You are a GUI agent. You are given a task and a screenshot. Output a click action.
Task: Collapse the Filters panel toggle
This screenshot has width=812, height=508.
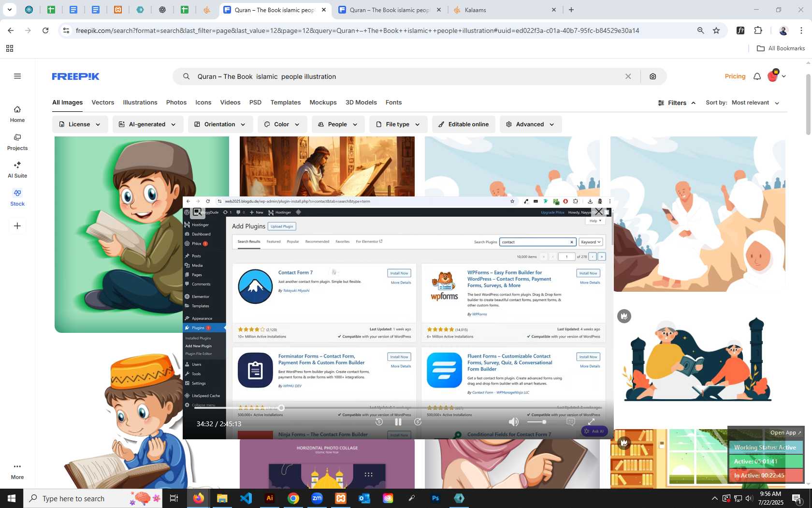tap(677, 103)
